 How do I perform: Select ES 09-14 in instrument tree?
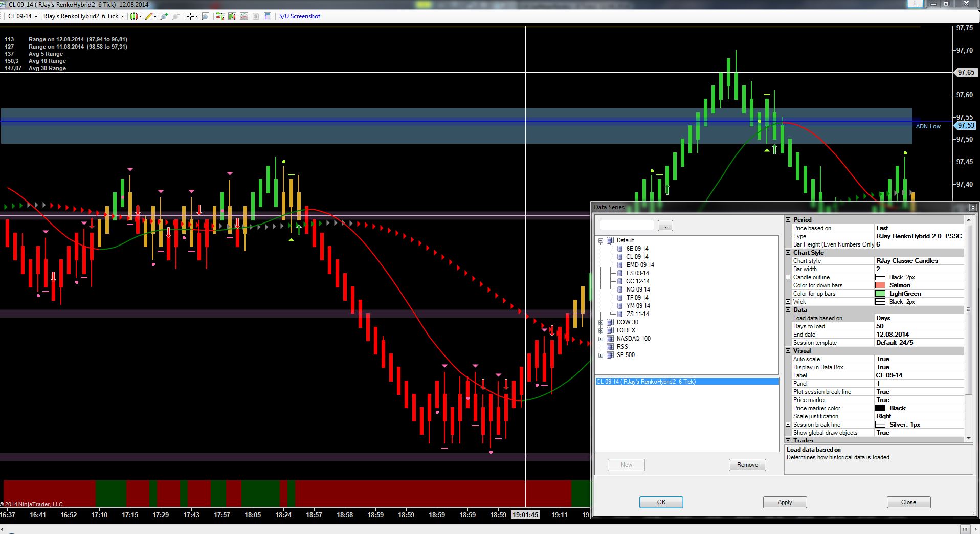tap(637, 273)
